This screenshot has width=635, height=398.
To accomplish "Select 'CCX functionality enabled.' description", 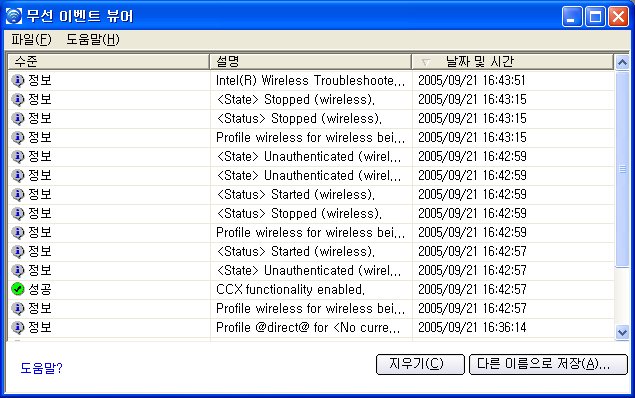I will [290, 289].
